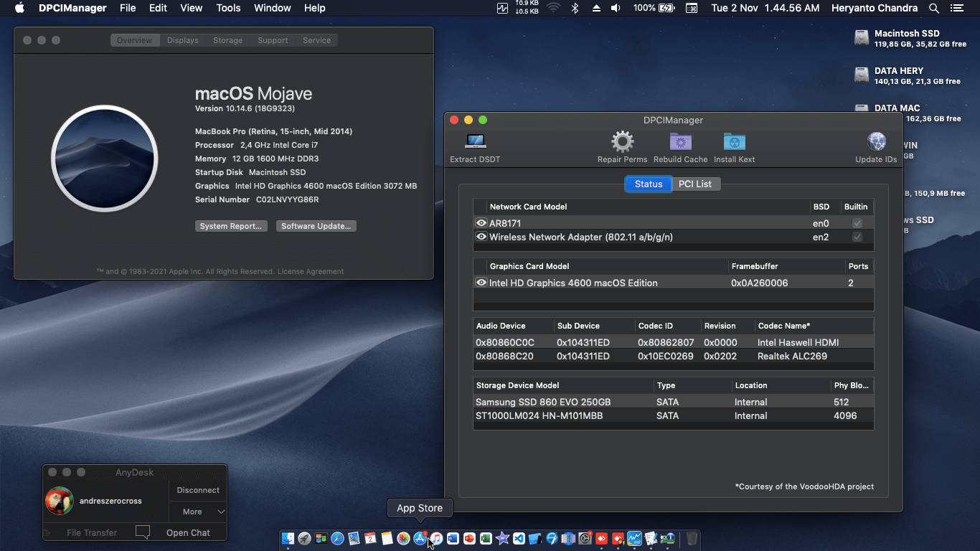Click the Extract DSDT toolbar icon

tap(475, 141)
